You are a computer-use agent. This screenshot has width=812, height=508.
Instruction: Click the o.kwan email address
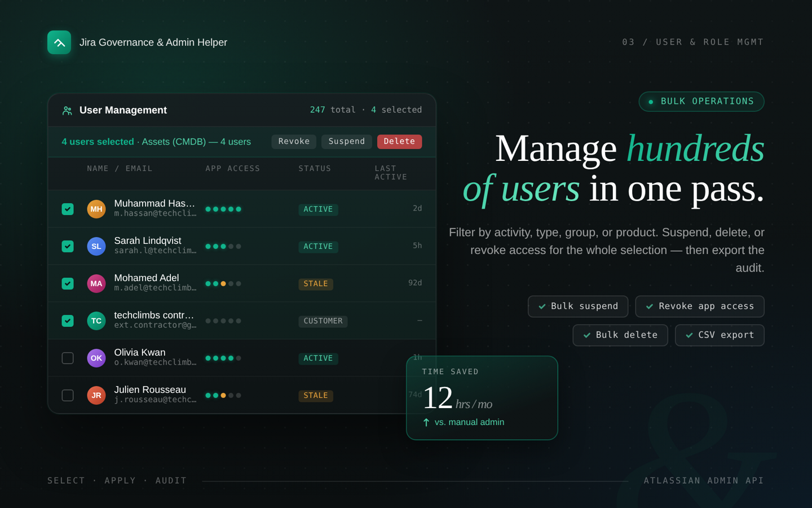[155, 362]
